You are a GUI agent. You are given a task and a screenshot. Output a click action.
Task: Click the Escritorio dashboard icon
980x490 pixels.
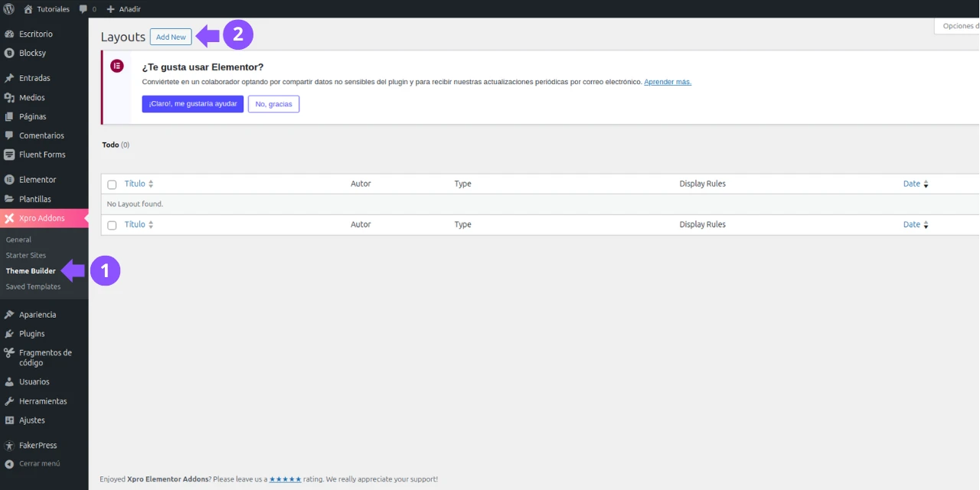pyautogui.click(x=9, y=34)
